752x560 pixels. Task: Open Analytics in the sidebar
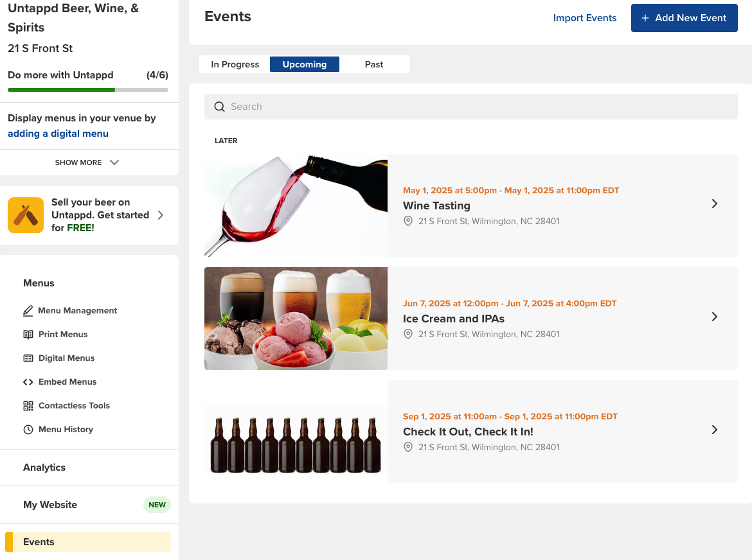(44, 468)
